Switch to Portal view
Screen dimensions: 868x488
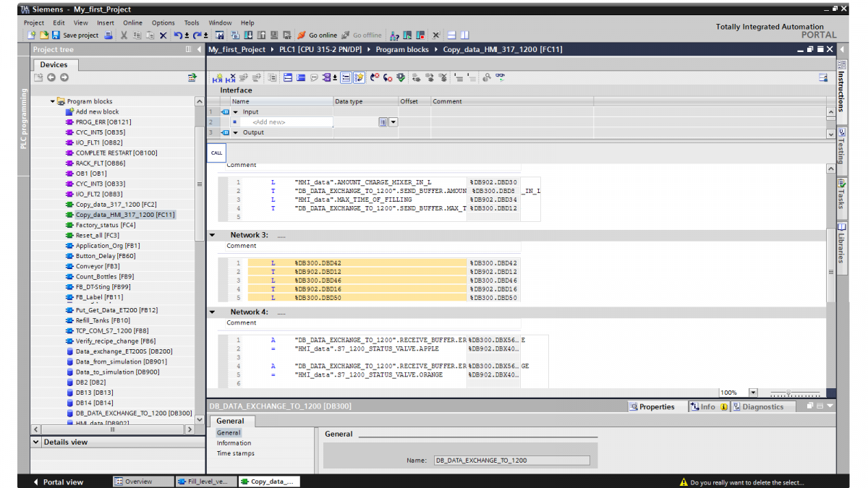pyautogui.click(x=58, y=482)
